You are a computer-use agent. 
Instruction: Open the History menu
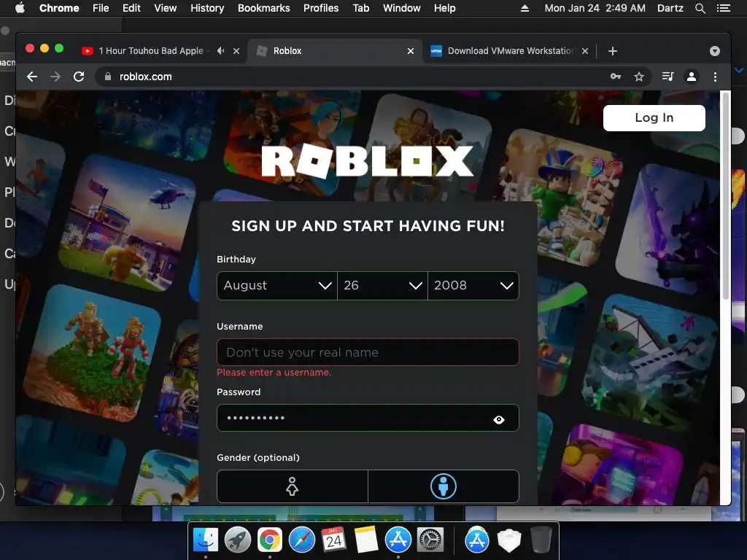207,8
